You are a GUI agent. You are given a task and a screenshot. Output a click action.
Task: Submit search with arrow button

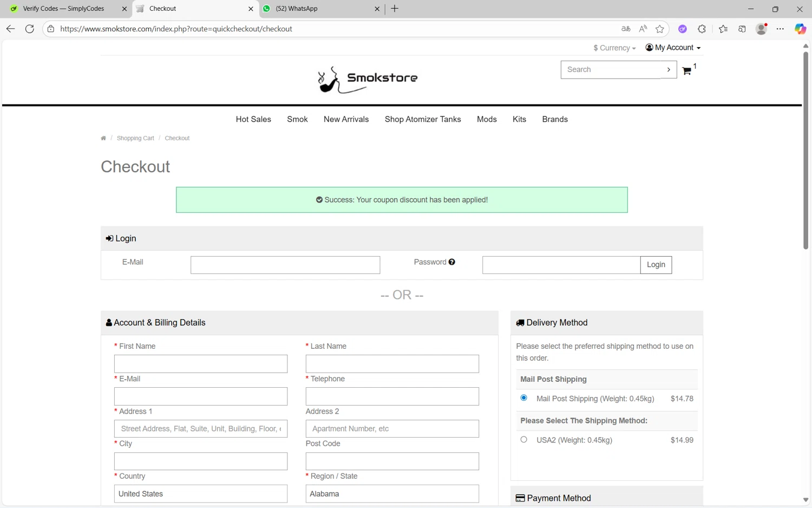pyautogui.click(x=669, y=69)
